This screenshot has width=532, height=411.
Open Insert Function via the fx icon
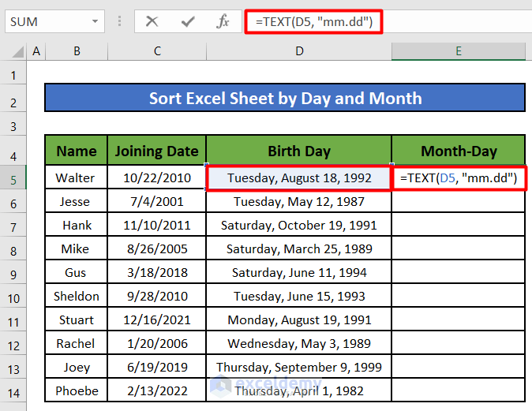223,22
